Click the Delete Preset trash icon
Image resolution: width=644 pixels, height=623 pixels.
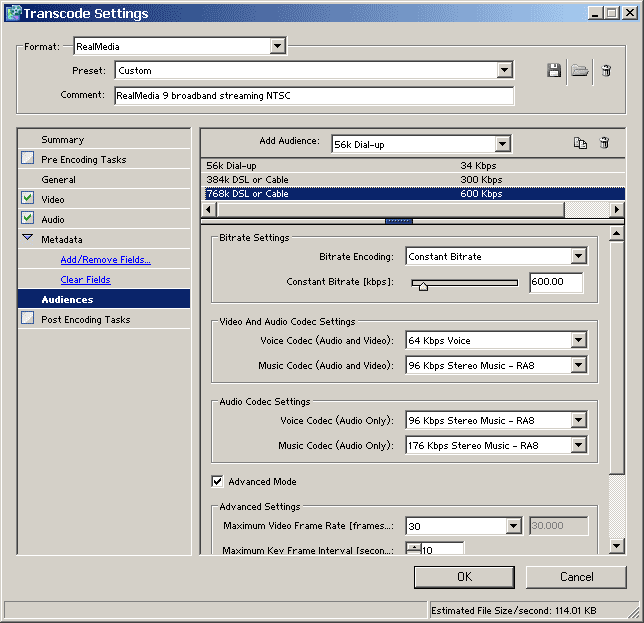[606, 71]
